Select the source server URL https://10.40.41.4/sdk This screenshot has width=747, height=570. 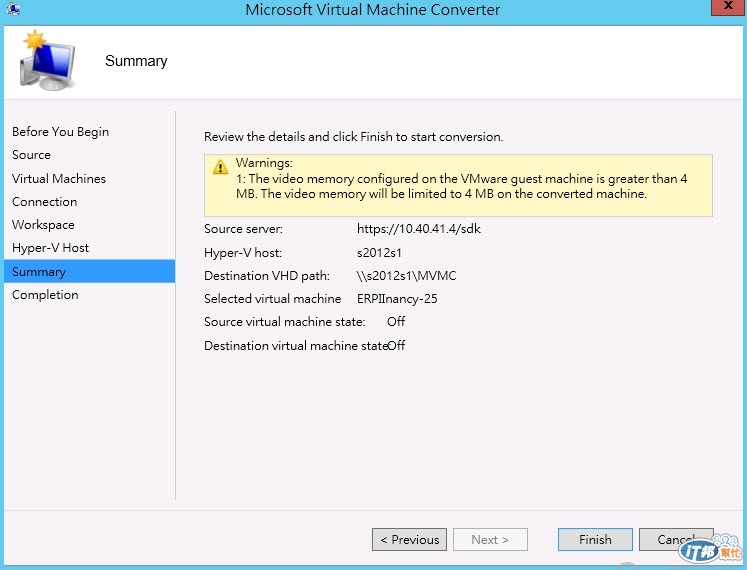tap(419, 229)
